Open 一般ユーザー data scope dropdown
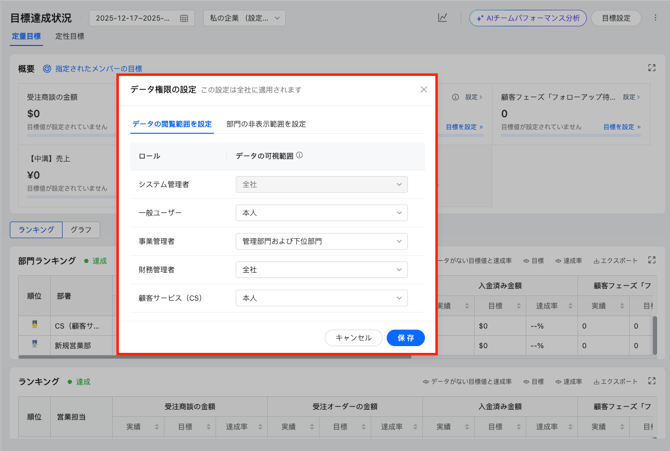670x451 pixels. [321, 213]
